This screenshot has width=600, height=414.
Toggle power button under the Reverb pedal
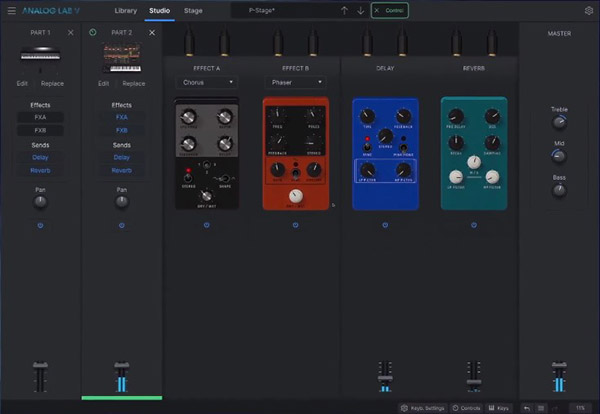tap(473, 225)
